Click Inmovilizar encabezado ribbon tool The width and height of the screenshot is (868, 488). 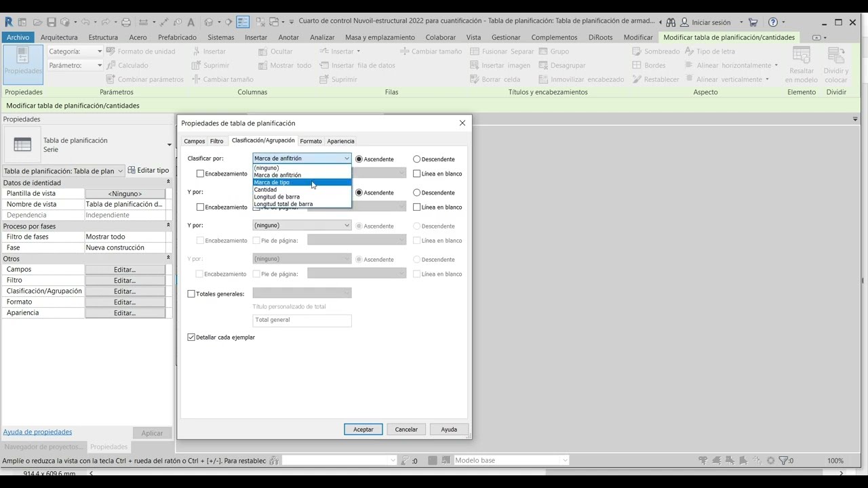click(x=581, y=79)
